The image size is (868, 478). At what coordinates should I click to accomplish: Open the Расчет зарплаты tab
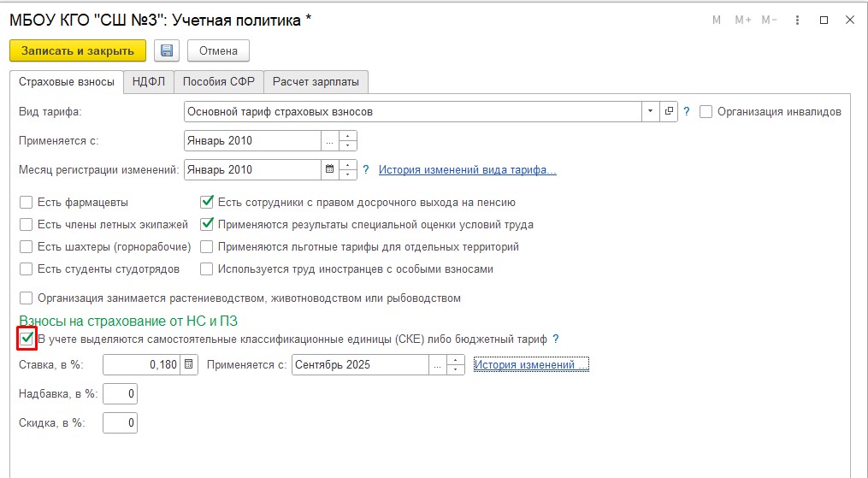(x=316, y=82)
